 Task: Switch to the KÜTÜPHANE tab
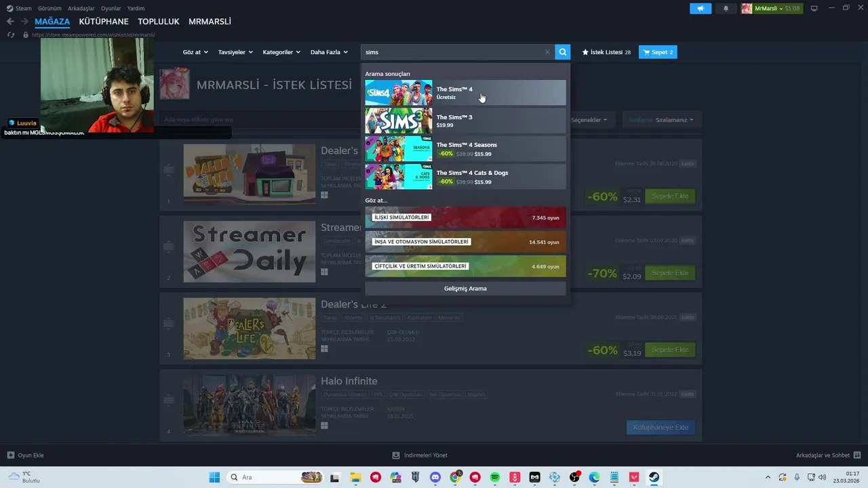[104, 22]
